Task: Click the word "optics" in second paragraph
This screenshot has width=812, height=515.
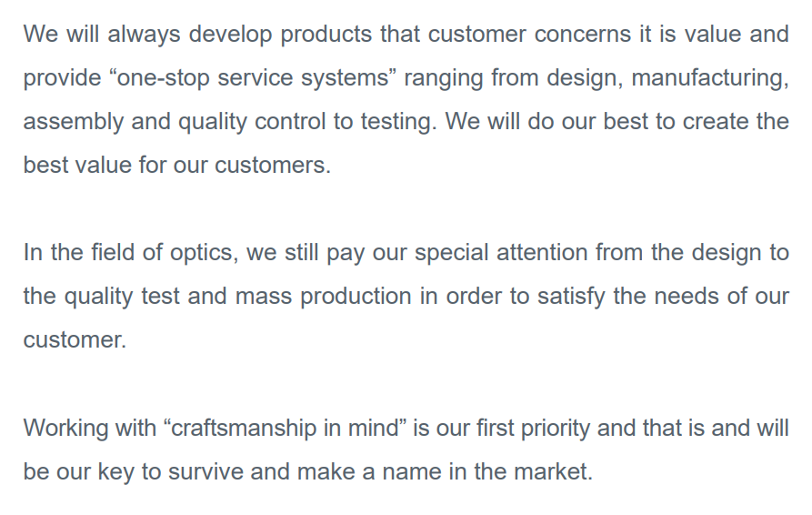Action: pos(201,252)
